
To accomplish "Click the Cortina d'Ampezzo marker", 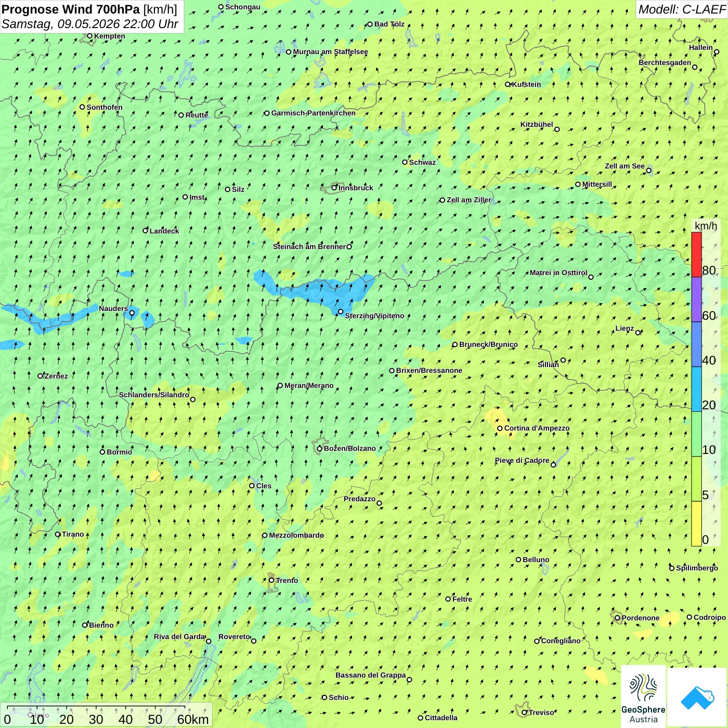I will [x=500, y=429].
